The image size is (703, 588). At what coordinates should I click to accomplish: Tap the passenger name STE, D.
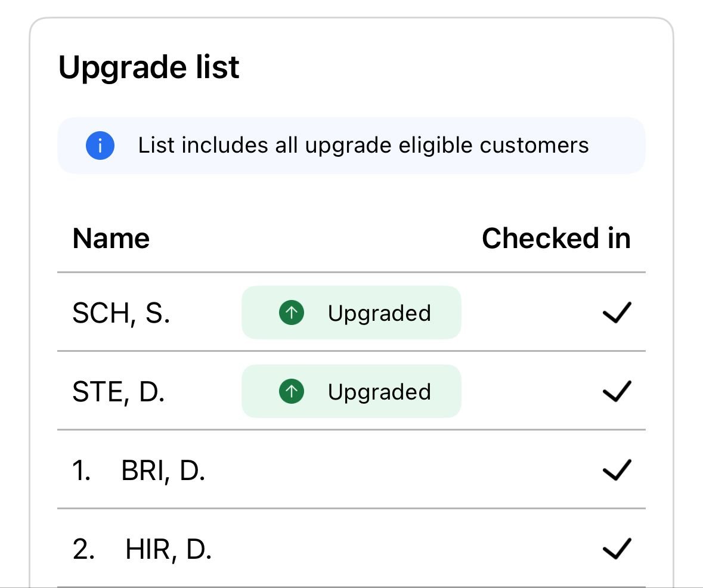coord(118,392)
